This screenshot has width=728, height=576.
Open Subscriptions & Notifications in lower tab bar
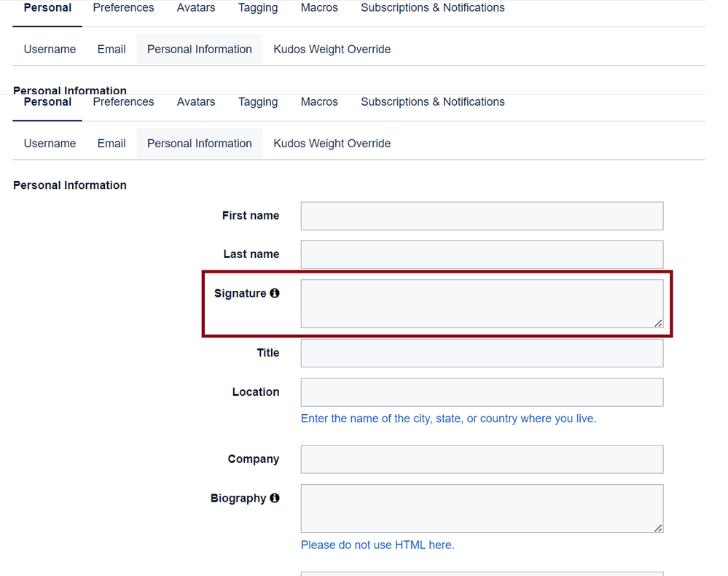[433, 102]
